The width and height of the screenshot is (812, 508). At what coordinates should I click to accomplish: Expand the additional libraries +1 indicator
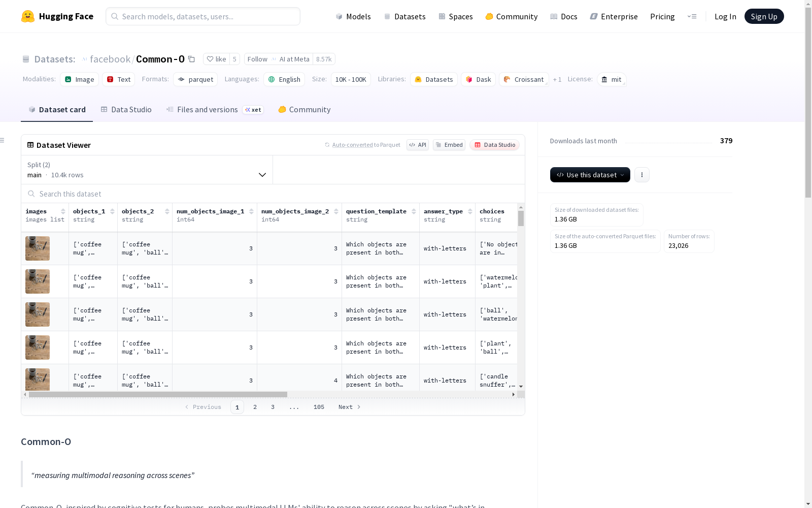pos(557,79)
